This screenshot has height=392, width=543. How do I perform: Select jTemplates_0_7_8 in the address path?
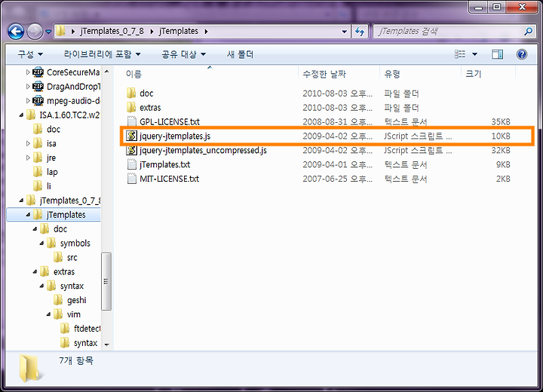point(112,31)
